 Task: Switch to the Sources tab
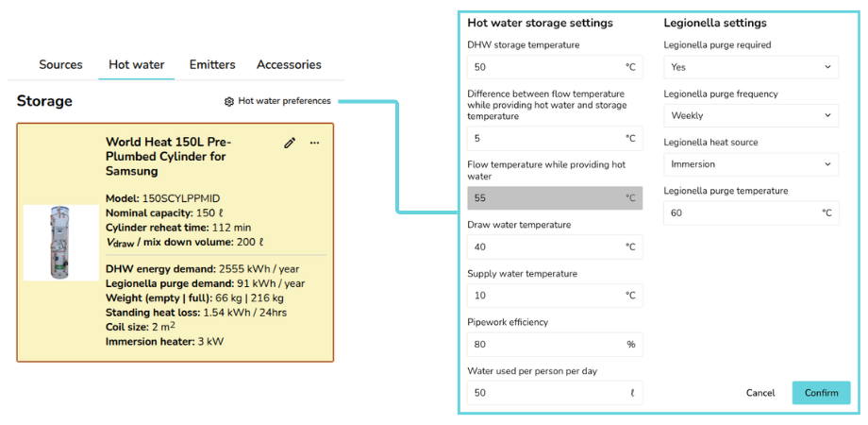pyautogui.click(x=60, y=64)
